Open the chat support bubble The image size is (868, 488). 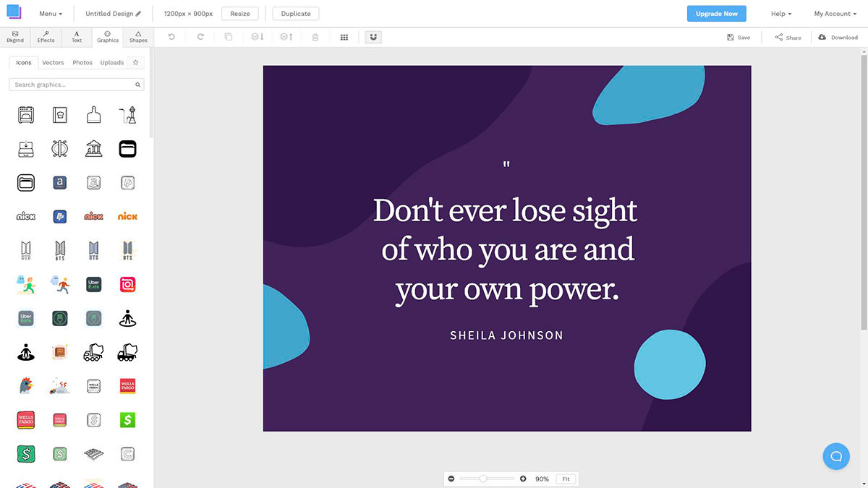click(x=836, y=456)
